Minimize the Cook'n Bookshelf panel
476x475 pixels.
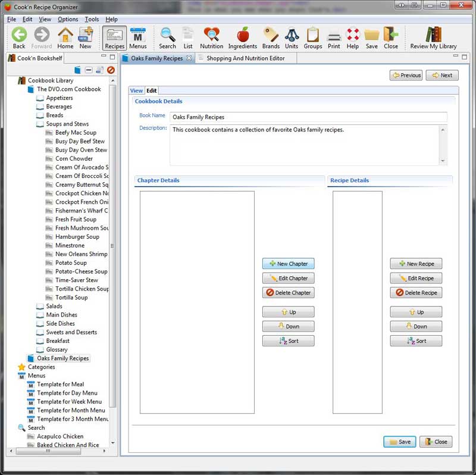[104, 56]
